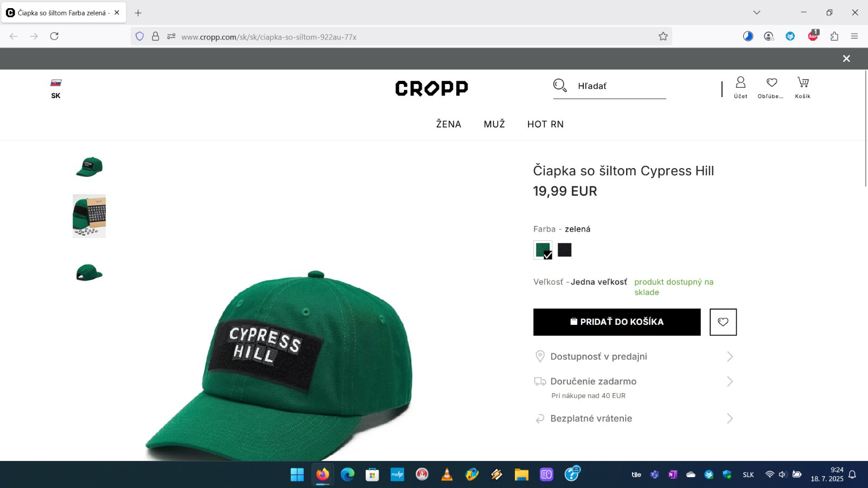Image resolution: width=868 pixels, height=488 pixels.
Task: Open VLC media player from the taskbar
Action: (x=447, y=475)
